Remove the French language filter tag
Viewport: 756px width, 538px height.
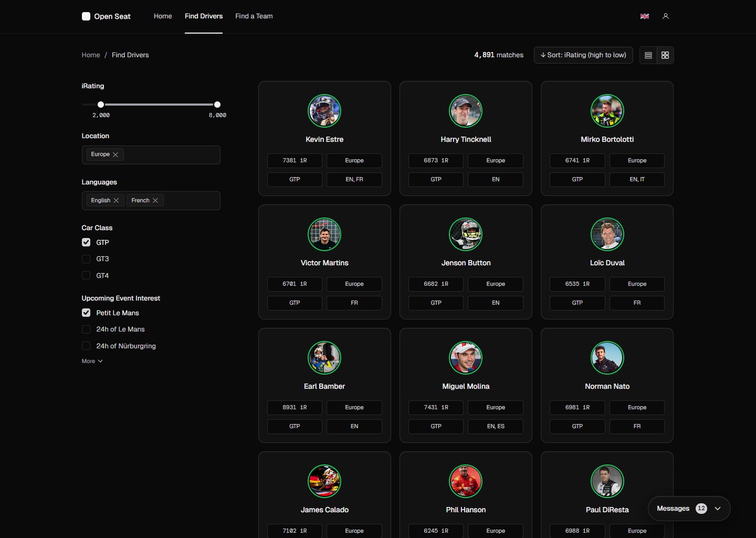pyautogui.click(x=155, y=201)
